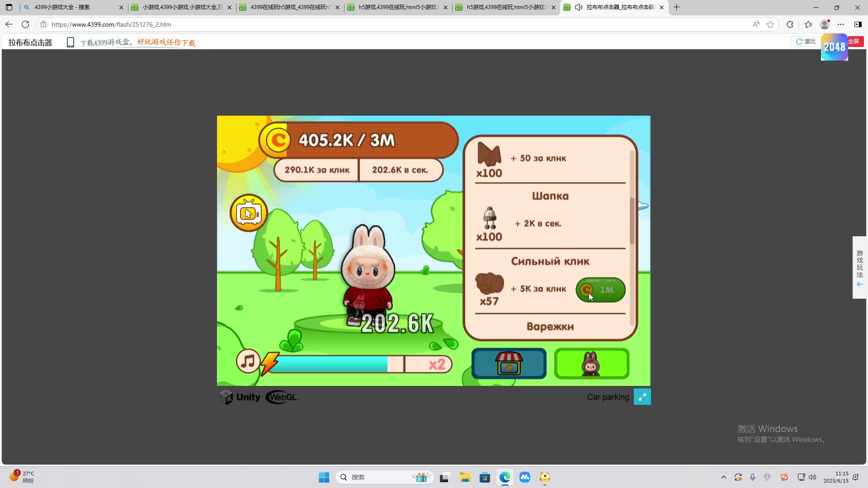
Task: Click the lightning bolt energy icon
Action: (x=270, y=363)
